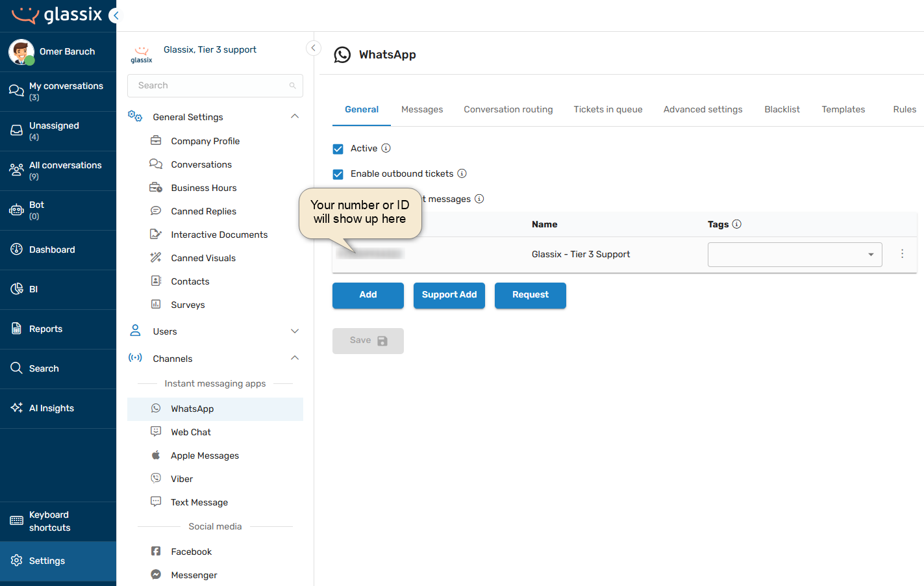924x586 pixels.
Task: Click the Glassix logo in header
Action: pos(57,15)
